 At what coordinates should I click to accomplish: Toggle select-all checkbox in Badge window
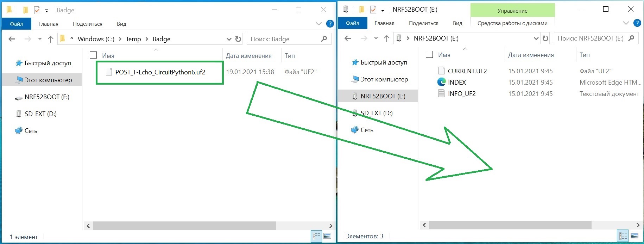coord(93,55)
